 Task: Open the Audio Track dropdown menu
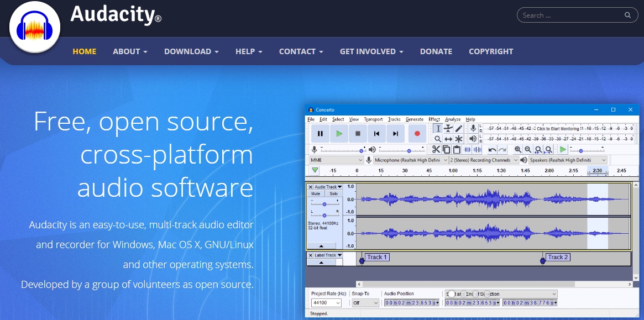[x=328, y=187]
